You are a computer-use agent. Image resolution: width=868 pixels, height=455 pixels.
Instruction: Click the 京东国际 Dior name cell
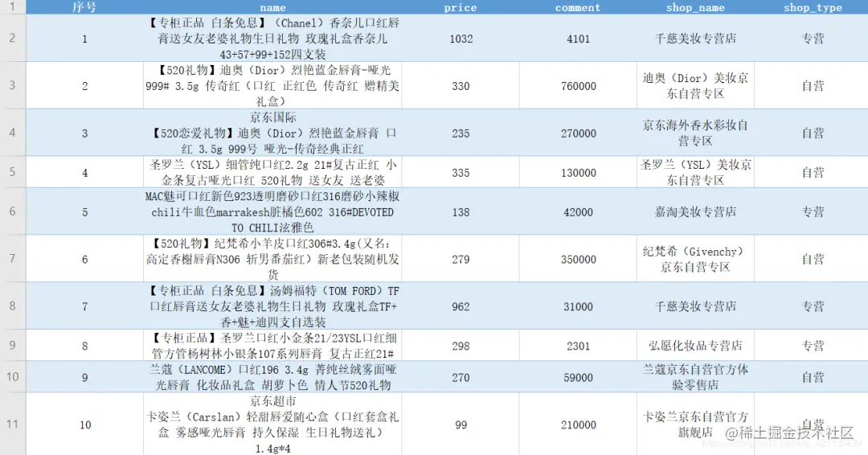tap(273, 133)
